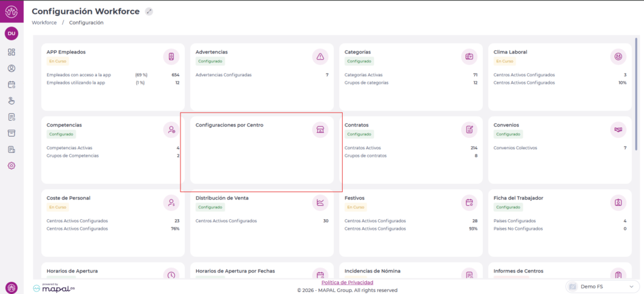Screen dimensions: 644x294
Task: Open the sidebar dashboard grid icon
Action: click(11, 52)
